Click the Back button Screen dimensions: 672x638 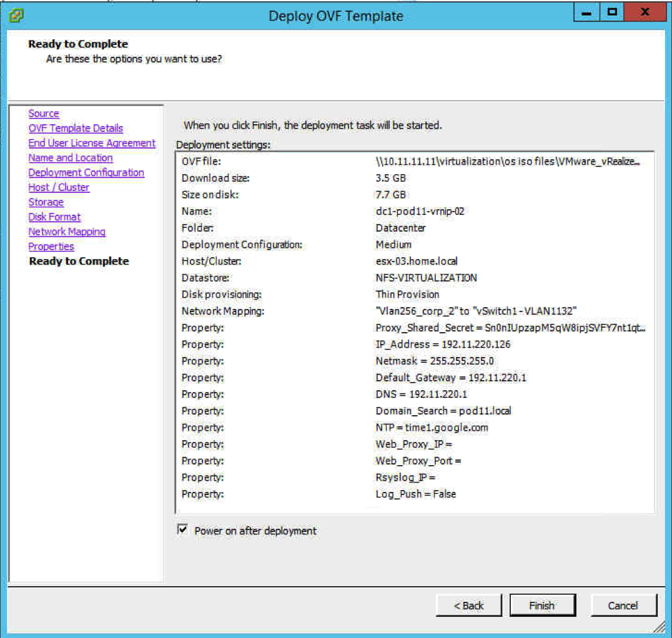pyautogui.click(x=468, y=605)
